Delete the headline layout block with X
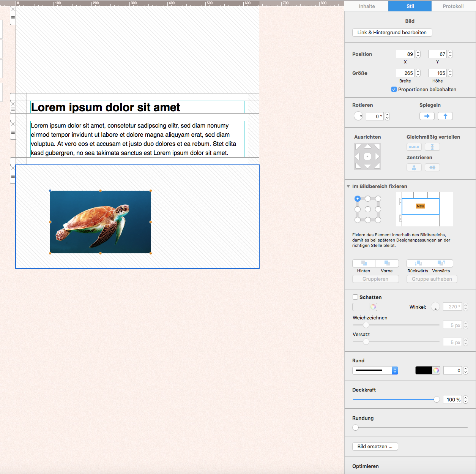 coord(13,104)
